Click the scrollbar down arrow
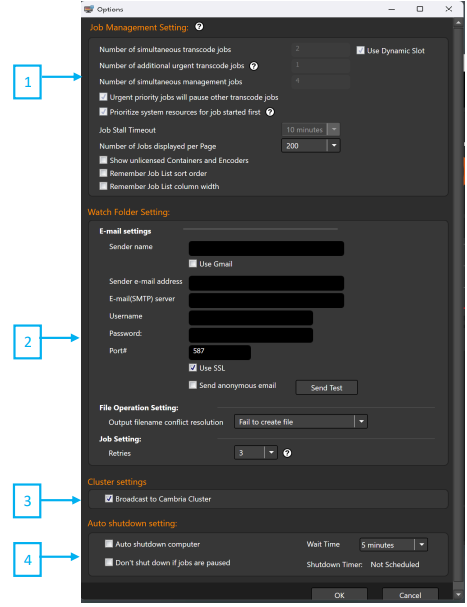 click(458, 594)
